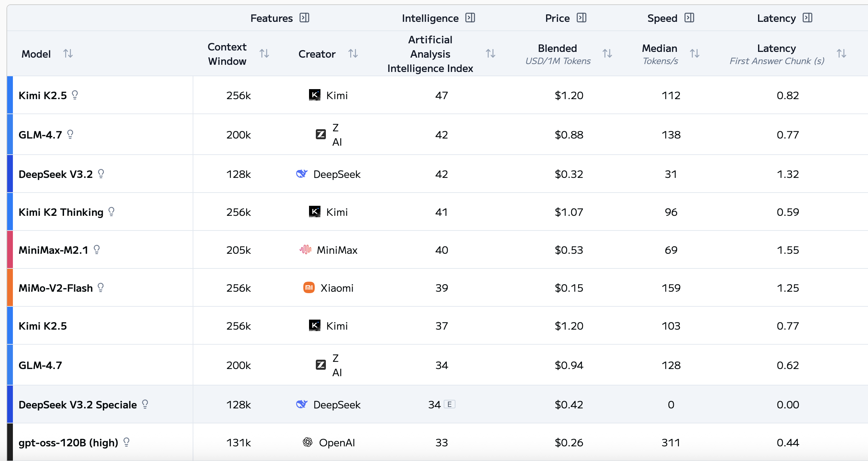The image size is (868, 461).
Task: Click the Z AI logo in the $0.88 row
Action: pyautogui.click(x=321, y=134)
